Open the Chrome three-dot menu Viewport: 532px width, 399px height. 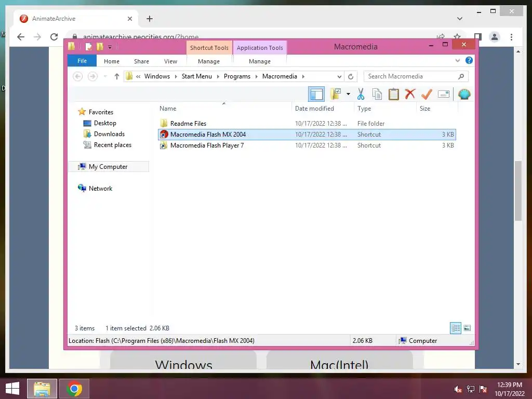511,37
